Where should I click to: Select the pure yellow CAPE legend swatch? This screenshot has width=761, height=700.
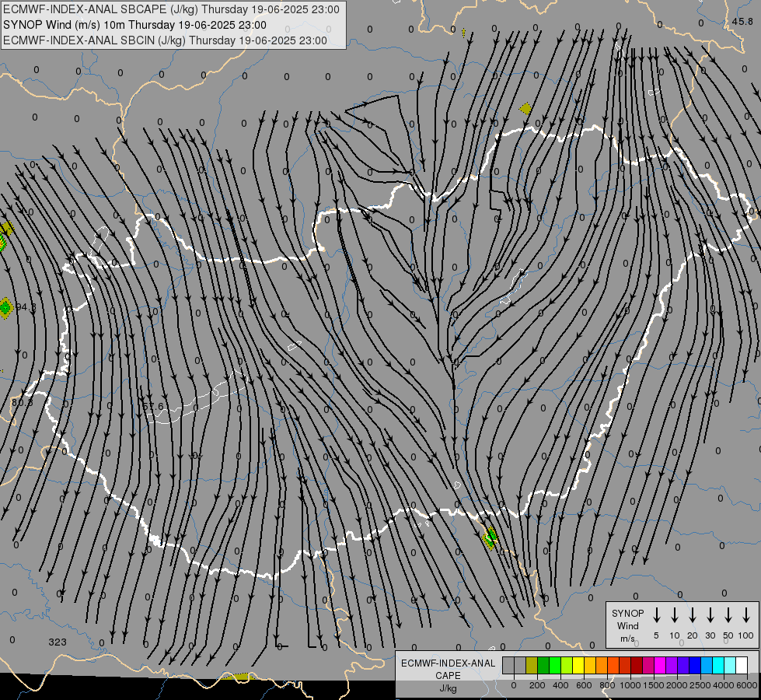point(578,665)
